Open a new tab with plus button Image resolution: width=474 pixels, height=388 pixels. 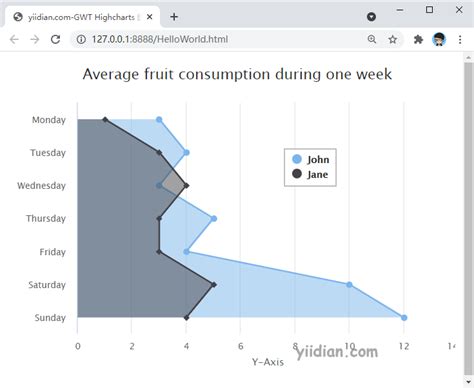tap(174, 17)
